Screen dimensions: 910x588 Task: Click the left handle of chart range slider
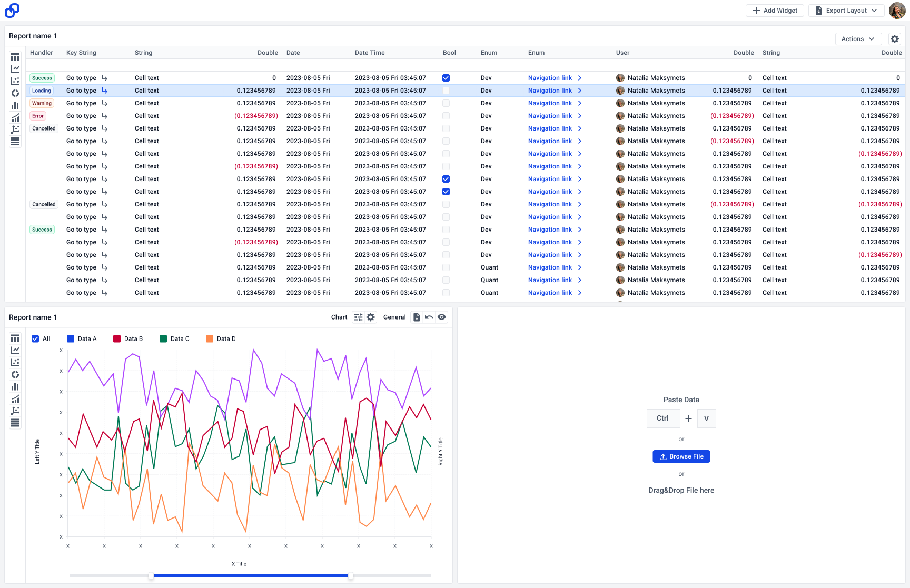pyautogui.click(x=151, y=576)
